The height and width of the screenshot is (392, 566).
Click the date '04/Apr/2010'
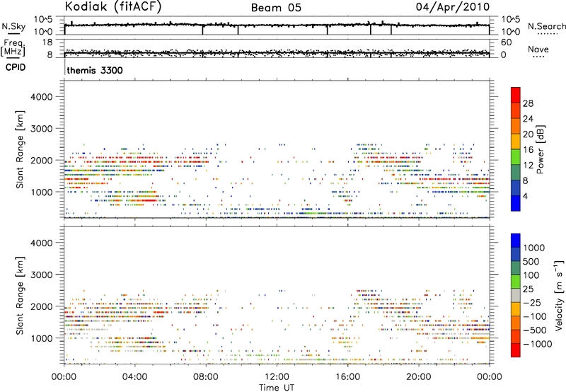coord(453,7)
